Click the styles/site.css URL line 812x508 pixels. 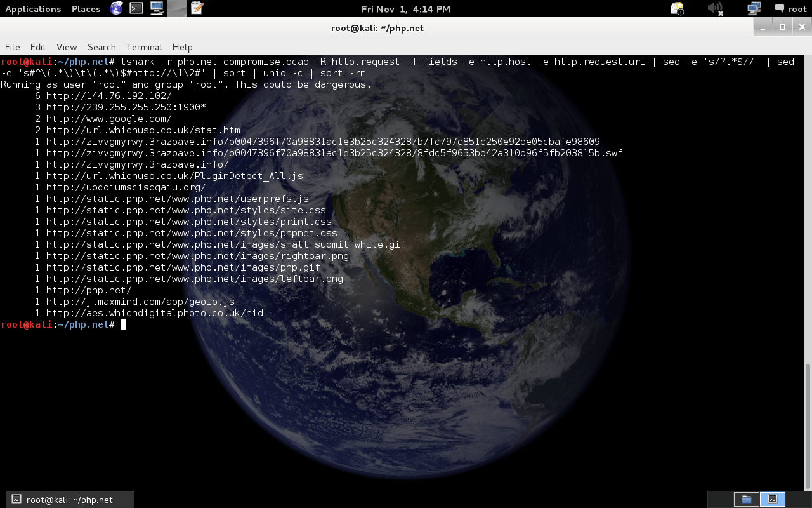[x=186, y=210]
